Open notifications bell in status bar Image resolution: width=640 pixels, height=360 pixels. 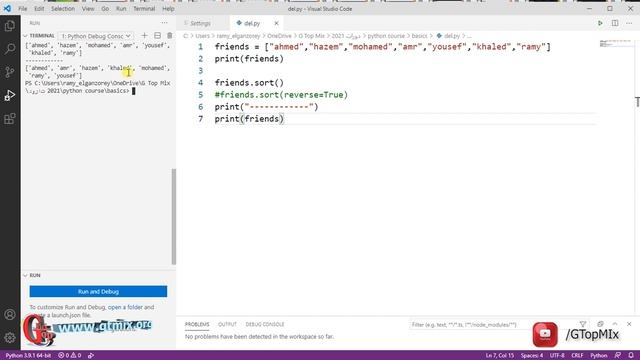pos(631,356)
